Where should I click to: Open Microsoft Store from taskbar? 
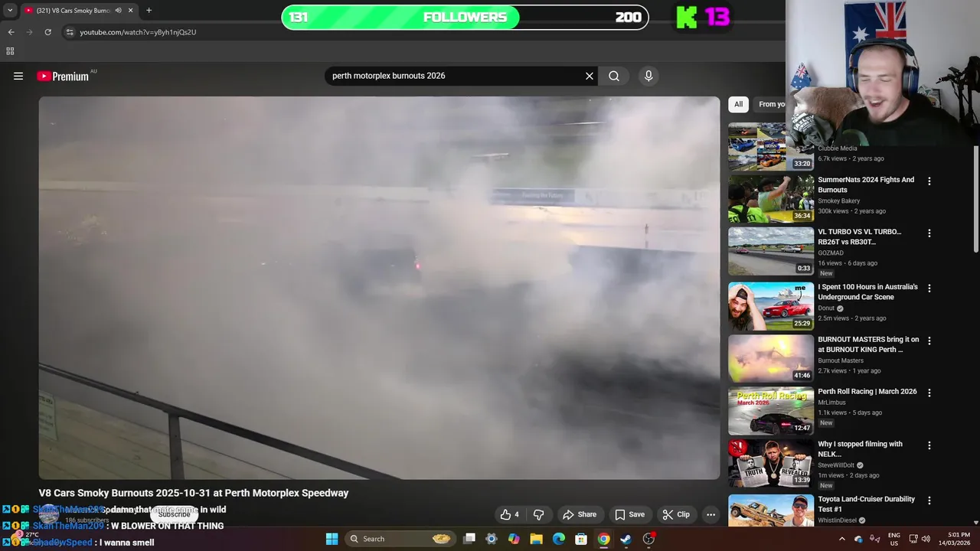581,539
